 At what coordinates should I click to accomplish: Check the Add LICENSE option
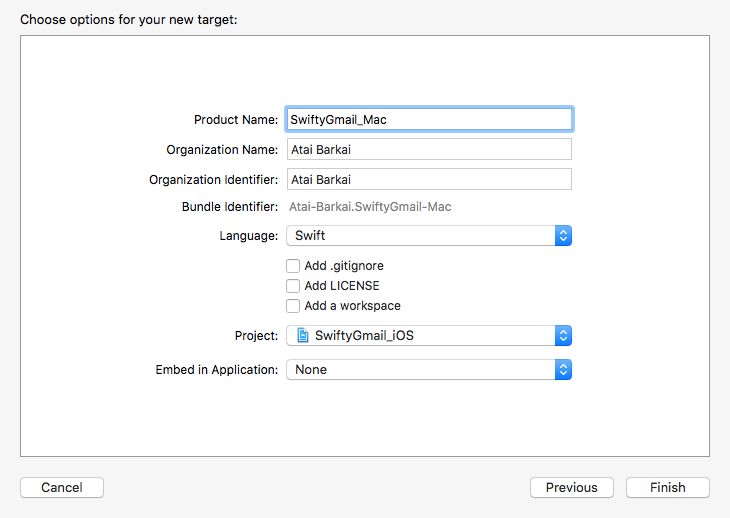point(293,286)
